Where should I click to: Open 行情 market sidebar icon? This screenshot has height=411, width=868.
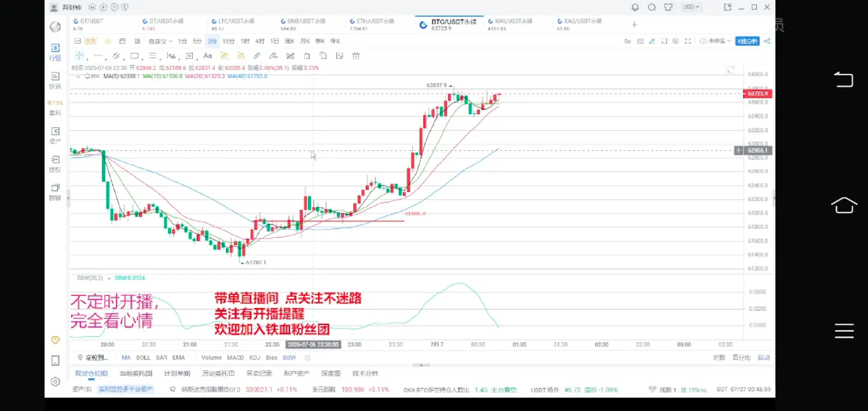pyautogui.click(x=55, y=52)
